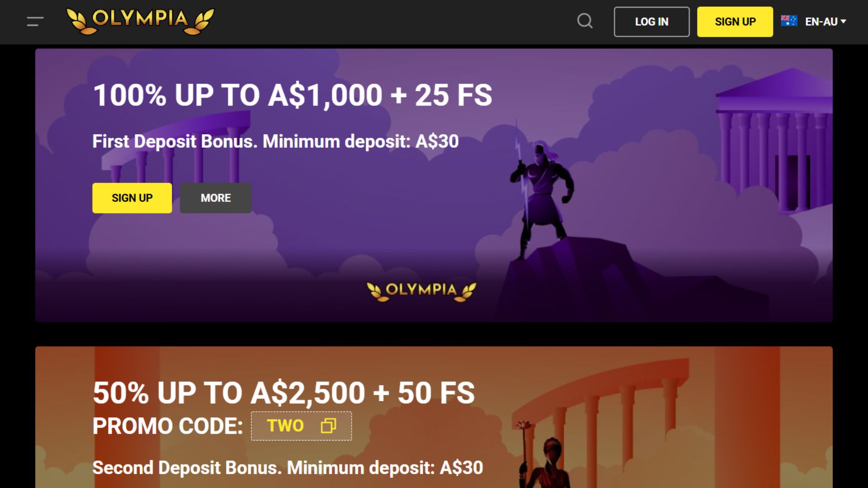Open the 100% up to A$1,000 banner
The image size is (868, 488).
[x=434, y=185]
